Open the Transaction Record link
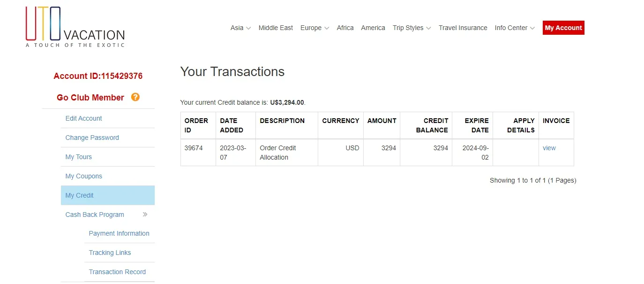644x284 pixels. point(117,272)
